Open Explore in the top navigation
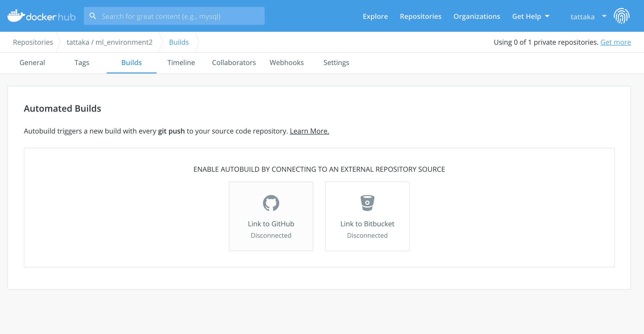 [375, 16]
